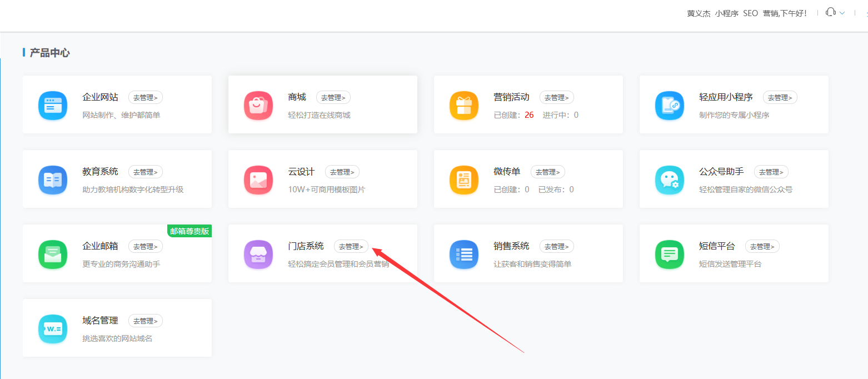Click 10W+可商用模板图片 description

(327, 189)
